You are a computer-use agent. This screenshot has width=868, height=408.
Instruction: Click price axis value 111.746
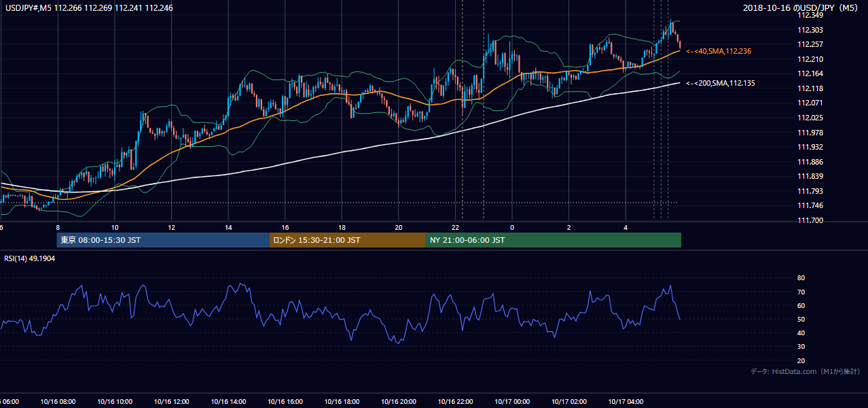810,205
